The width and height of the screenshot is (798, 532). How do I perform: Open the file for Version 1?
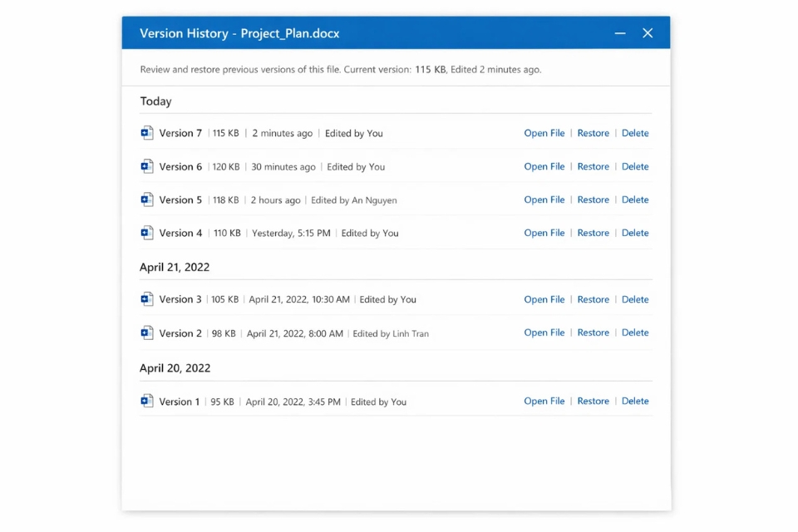[544, 401]
